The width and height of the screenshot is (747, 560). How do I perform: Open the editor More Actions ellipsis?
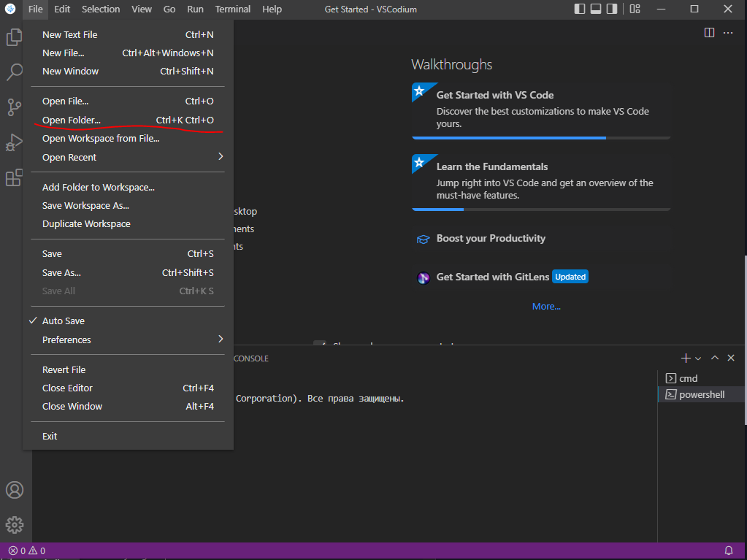728,32
